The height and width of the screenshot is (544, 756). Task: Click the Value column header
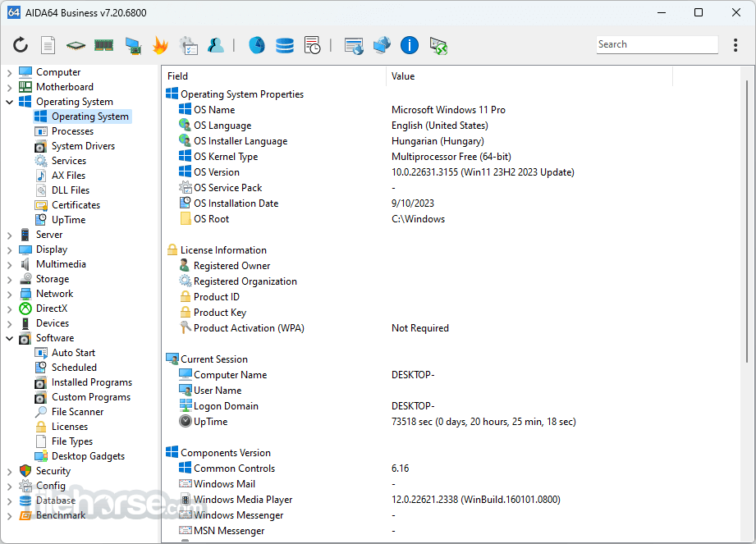pyautogui.click(x=529, y=76)
